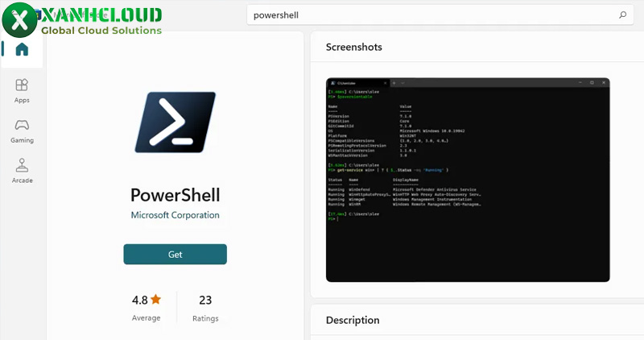Click the Description section heading
Screen dimensions: 644x340
(353, 321)
